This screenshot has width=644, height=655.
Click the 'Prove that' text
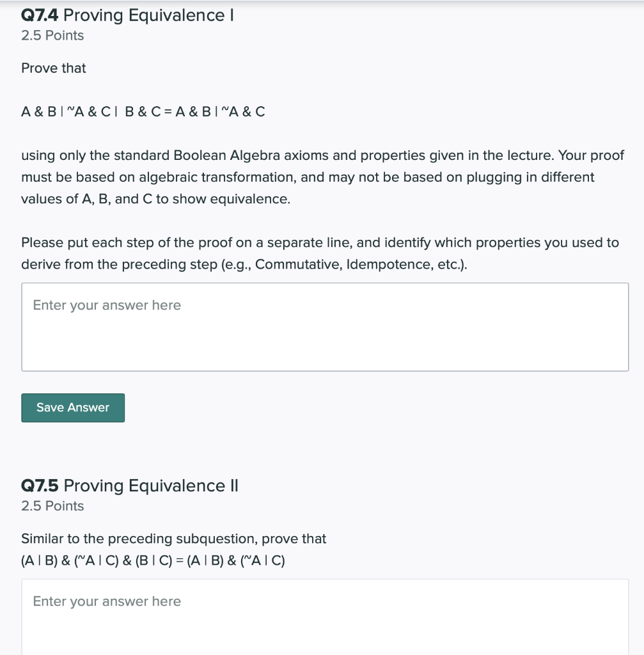(x=54, y=68)
